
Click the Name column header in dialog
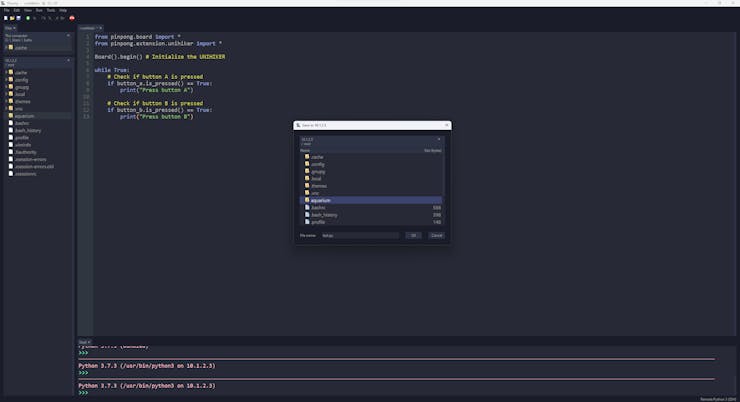click(x=306, y=150)
